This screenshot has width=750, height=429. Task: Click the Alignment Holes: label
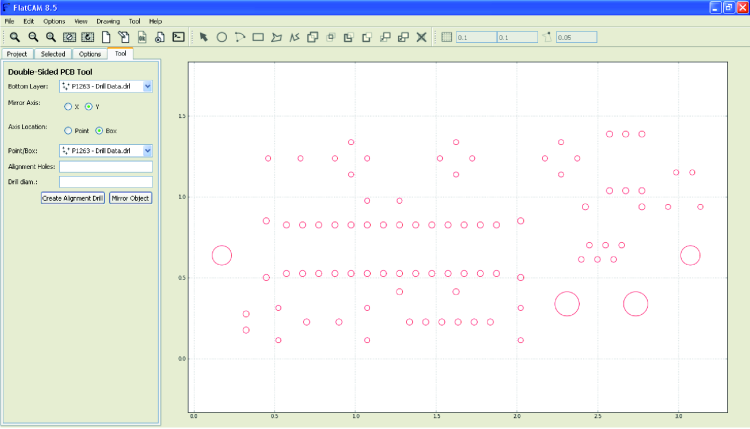pyautogui.click(x=32, y=166)
